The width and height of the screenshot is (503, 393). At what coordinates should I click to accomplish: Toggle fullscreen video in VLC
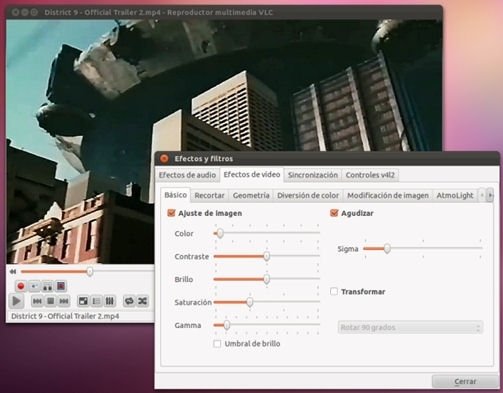click(x=83, y=301)
